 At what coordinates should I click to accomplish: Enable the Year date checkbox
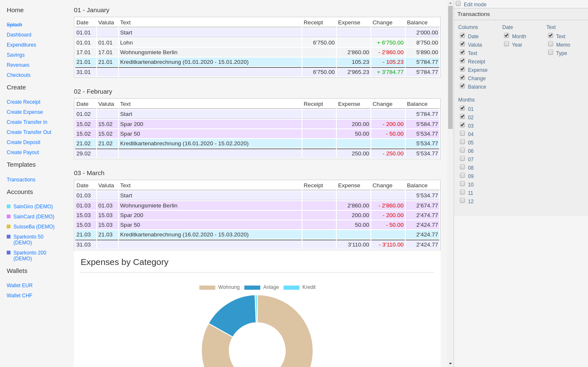507,44
